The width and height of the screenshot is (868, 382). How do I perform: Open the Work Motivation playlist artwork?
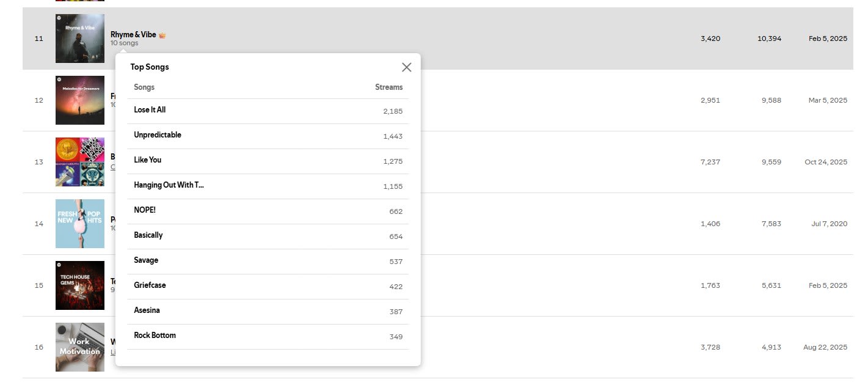[80, 347]
